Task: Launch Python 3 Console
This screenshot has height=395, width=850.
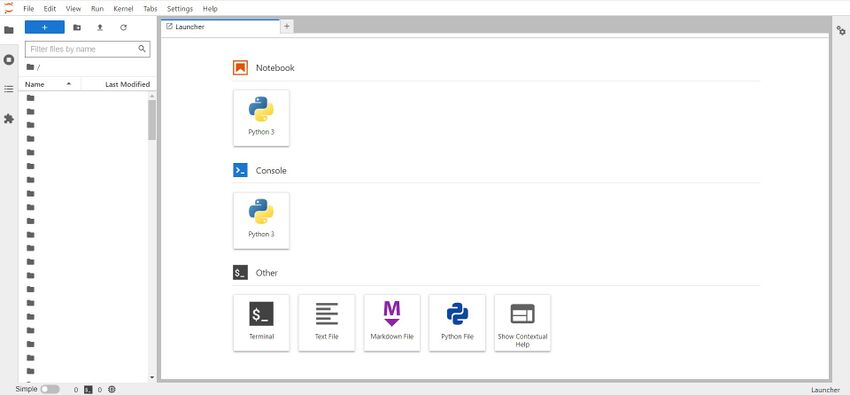Action: (x=261, y=221)
